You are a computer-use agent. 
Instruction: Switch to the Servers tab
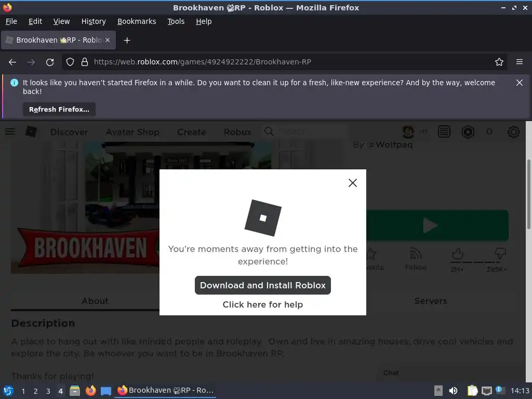pos(431,301)
